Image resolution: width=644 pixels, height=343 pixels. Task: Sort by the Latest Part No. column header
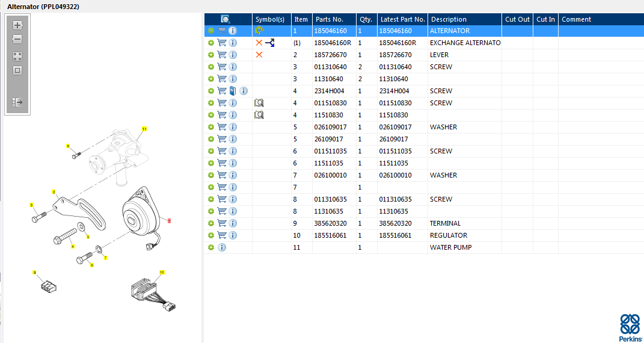(402, 19)
